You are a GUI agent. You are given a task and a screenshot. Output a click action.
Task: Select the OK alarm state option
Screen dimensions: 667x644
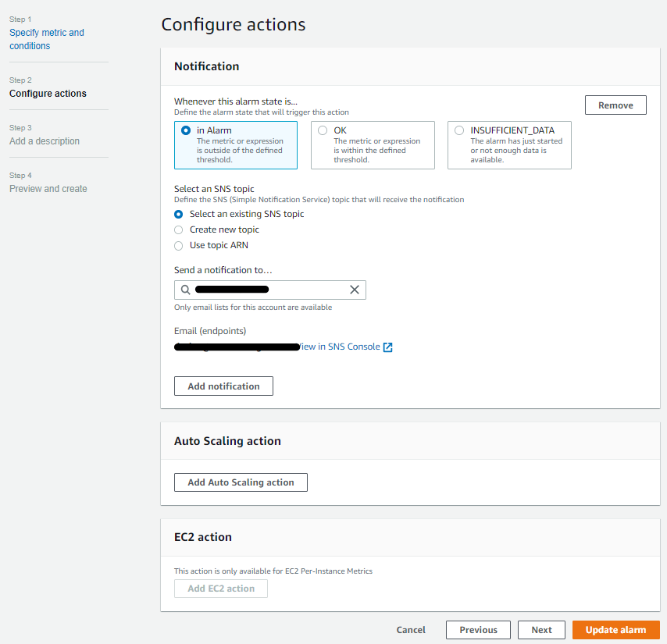pos(321,130)
